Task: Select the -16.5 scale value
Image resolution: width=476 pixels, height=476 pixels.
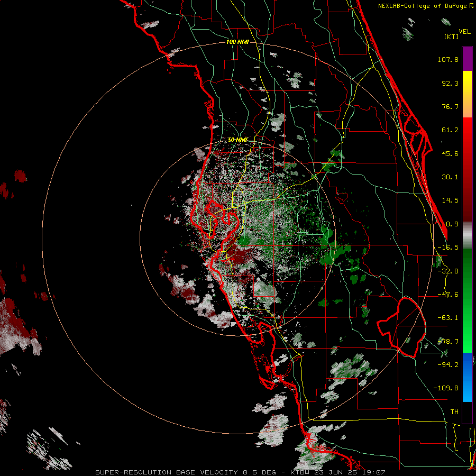Action: coord(448,248)
